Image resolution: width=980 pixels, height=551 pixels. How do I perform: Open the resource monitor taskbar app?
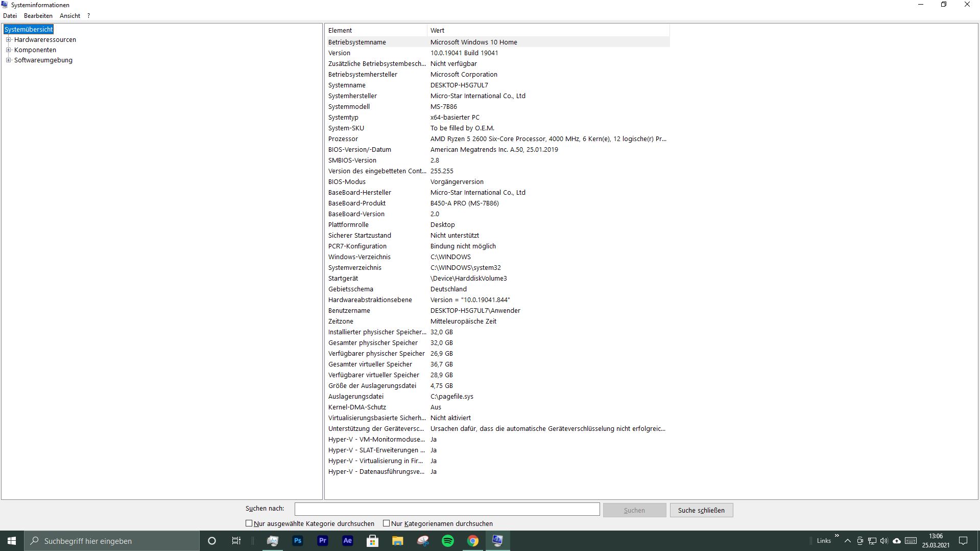(x=273, y=541)
